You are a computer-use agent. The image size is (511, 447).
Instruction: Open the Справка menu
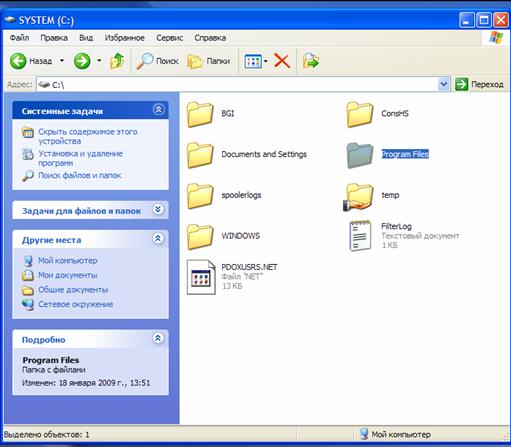click(x=210, y=38)
